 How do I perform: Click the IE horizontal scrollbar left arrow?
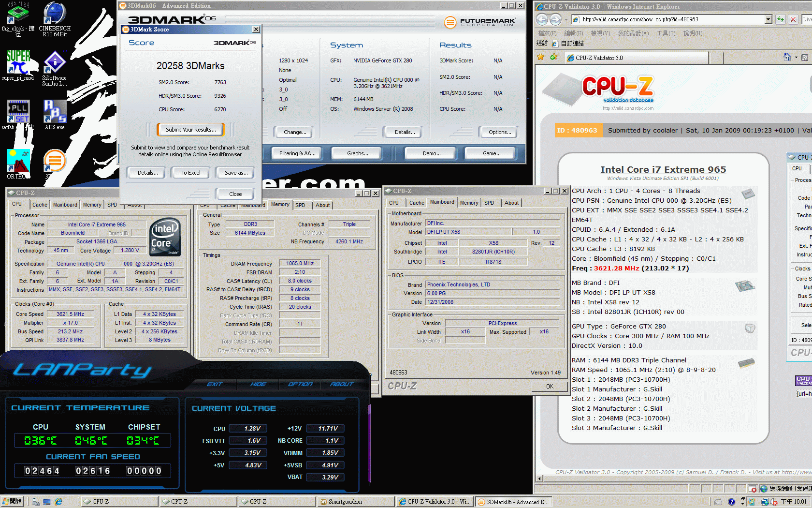540,478
